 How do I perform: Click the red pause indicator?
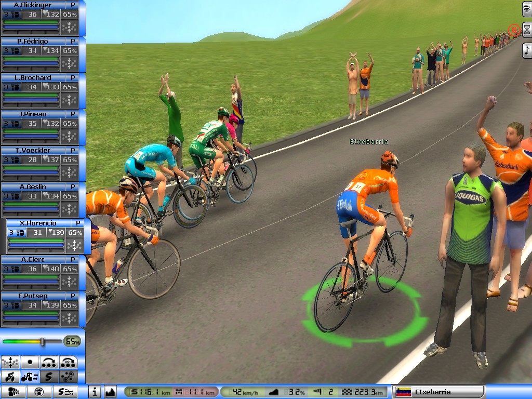coord(514,30)
